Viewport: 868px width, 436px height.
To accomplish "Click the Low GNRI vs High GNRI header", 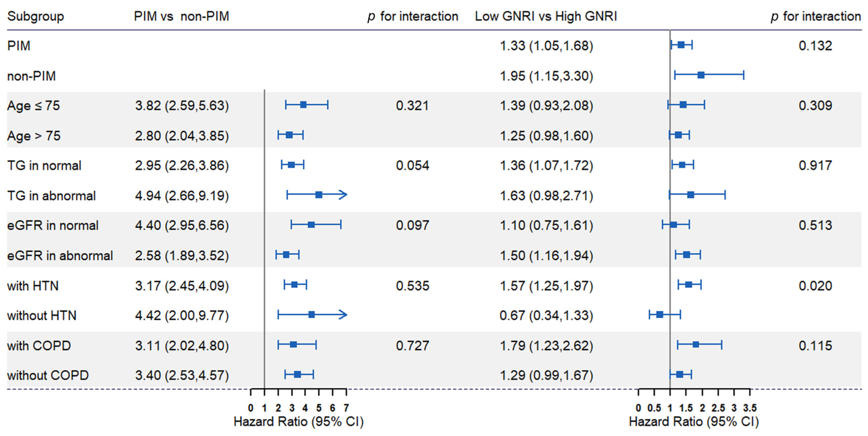I will [x=546, y=16].
